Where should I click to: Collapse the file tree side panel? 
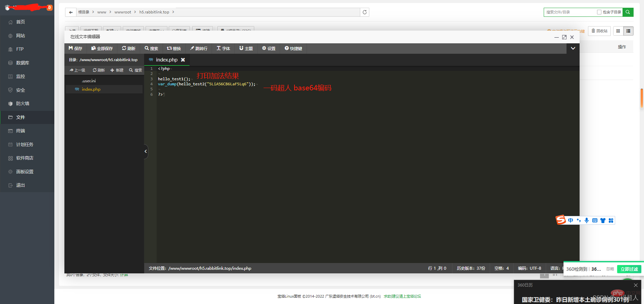pos(146,151)
